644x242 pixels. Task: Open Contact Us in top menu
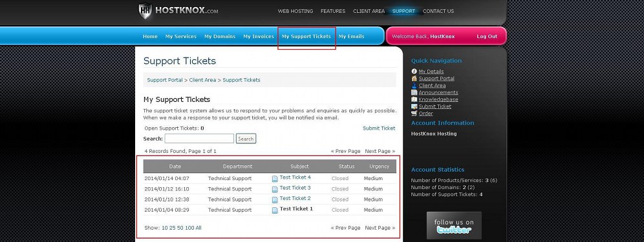click(438, 11)
